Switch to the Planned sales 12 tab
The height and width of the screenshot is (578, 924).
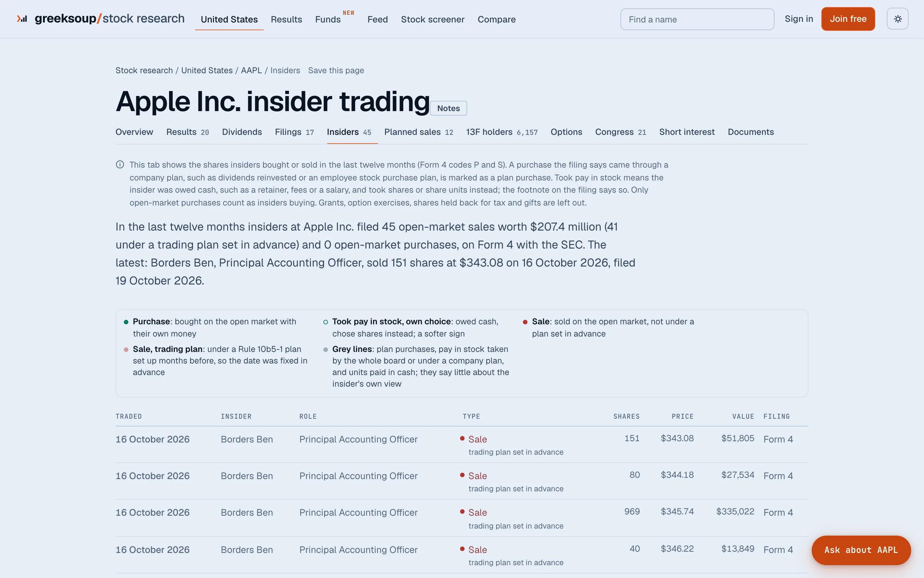[418, 132]
